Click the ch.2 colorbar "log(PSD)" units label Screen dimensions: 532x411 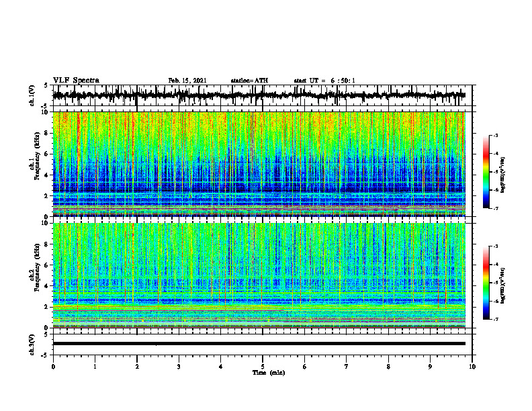pos(502,285)
